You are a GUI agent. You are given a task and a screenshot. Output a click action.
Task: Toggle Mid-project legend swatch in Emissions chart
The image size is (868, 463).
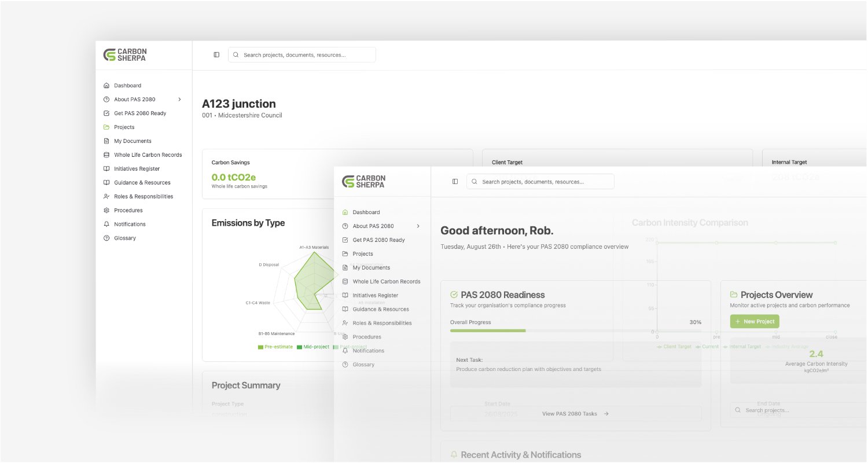tap(300, 347)
